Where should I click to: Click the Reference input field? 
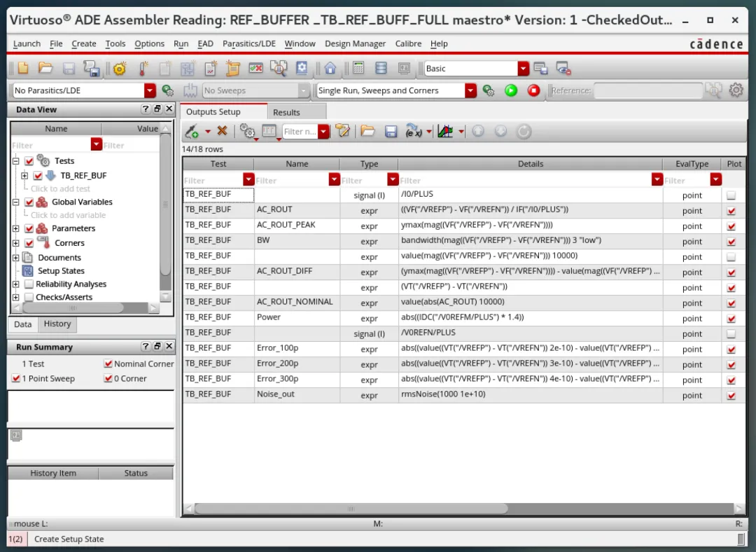648,90
